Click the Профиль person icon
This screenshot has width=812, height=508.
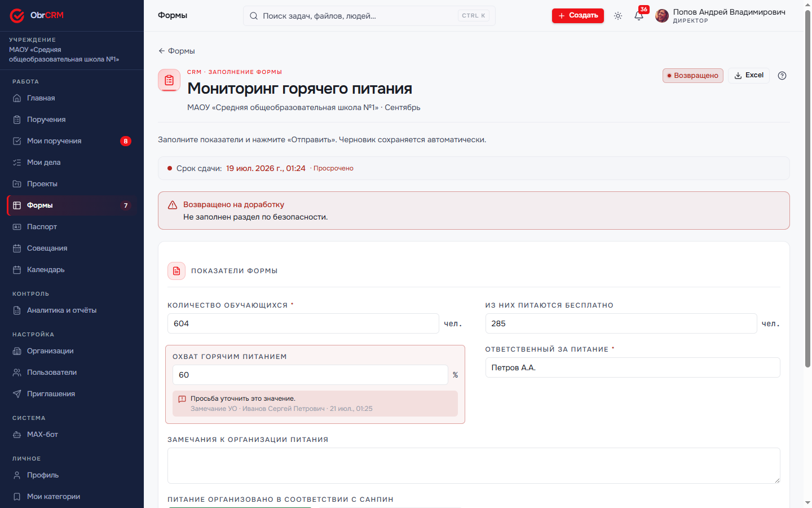click(x=17, y=475)
